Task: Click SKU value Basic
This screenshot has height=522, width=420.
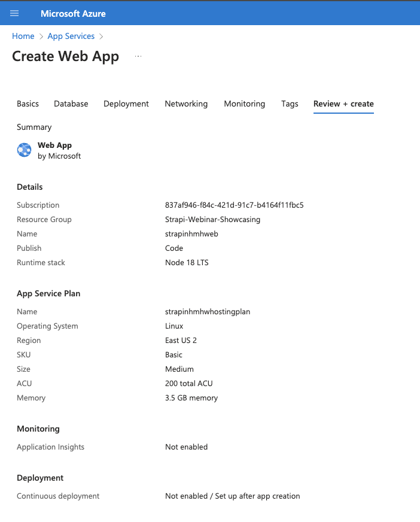Action: coord(174,354)
